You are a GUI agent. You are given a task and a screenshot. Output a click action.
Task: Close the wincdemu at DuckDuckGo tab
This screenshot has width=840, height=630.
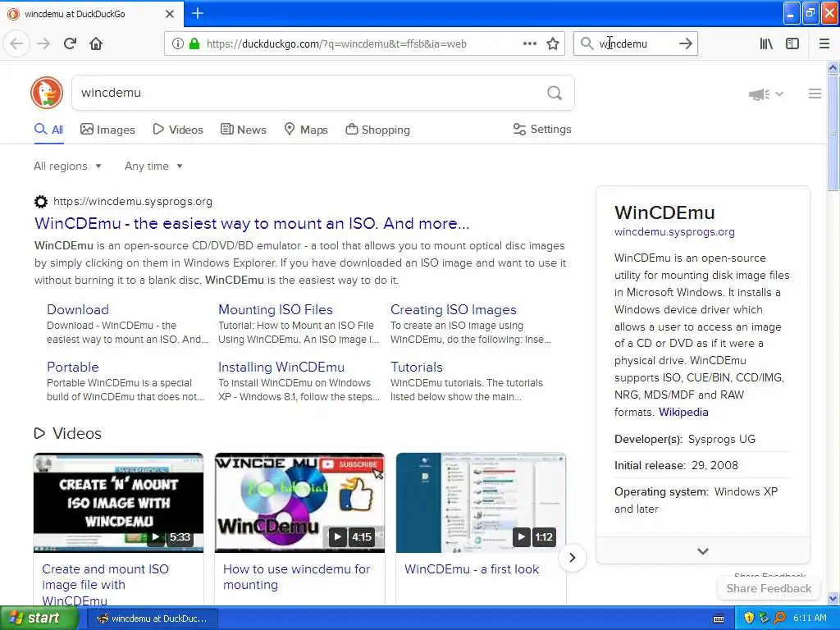169,14
